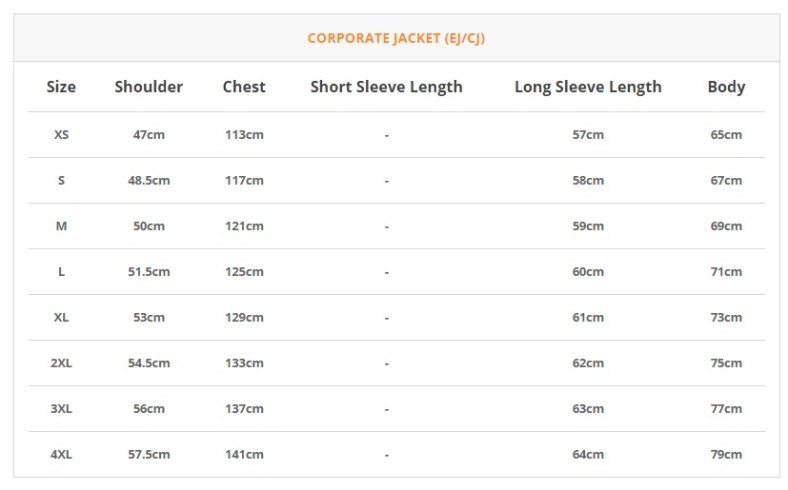788x490 pixels.
Task: Click the Short Sleeve Length header
Action: (x=386, y=87)
